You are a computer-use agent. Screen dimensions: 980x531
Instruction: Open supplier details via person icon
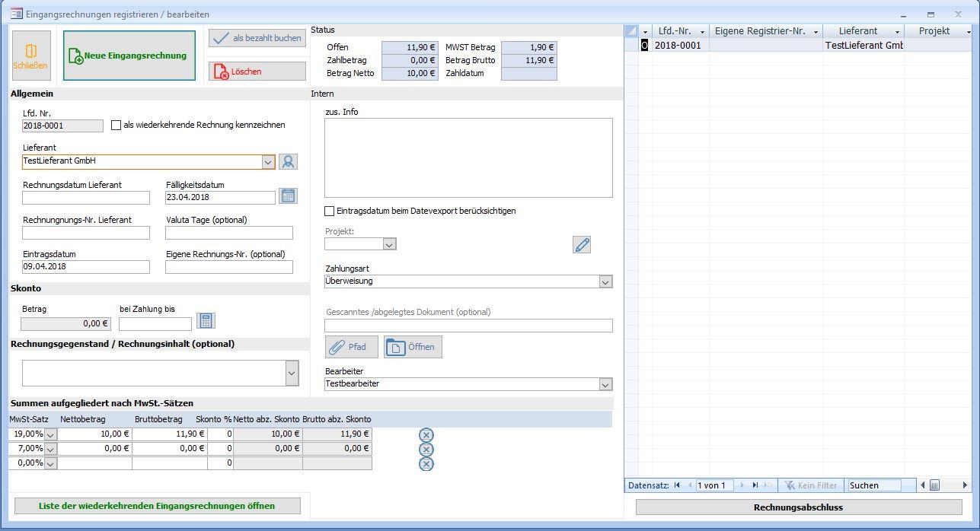click(288, 161)
